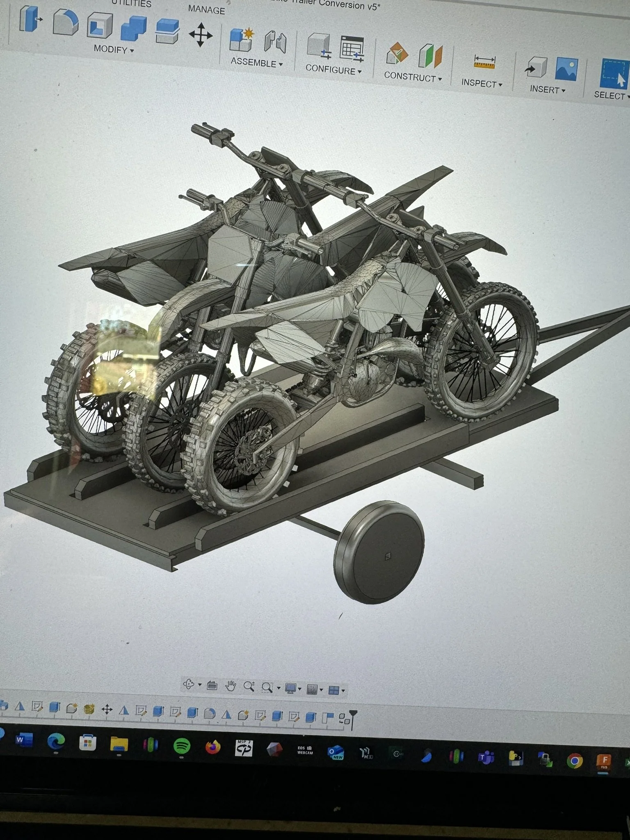Open Firefox from taskbar
Image resolution: width=630 pixels, height=840 pixels.
click(x=212, y=747)
